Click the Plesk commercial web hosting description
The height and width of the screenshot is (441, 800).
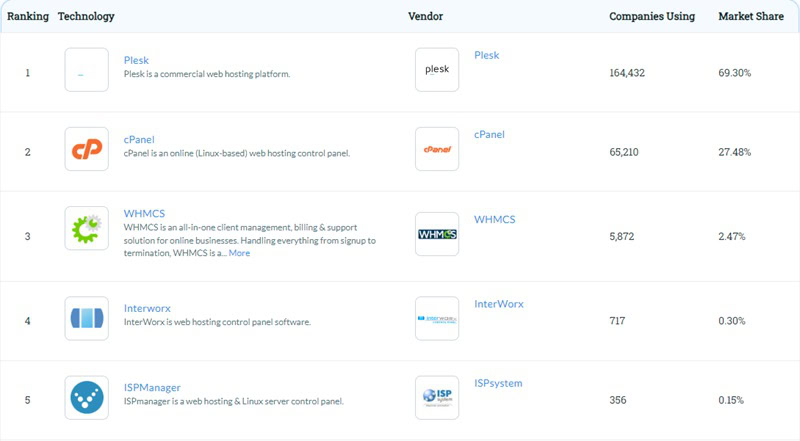click(207, 74)
